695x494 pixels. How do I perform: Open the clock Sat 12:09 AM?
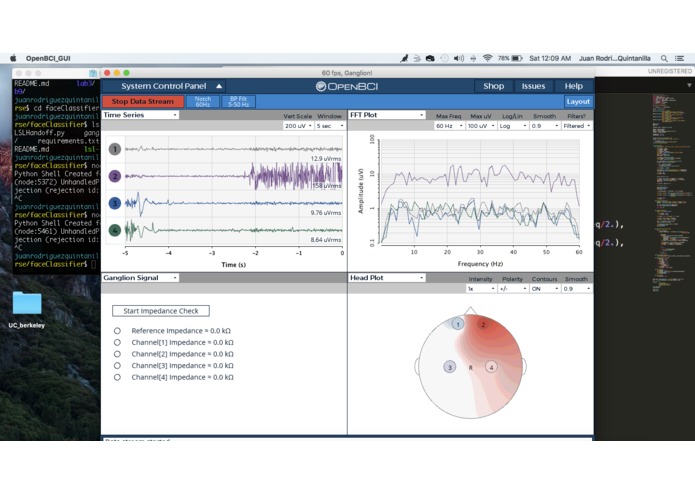[550, 58]
